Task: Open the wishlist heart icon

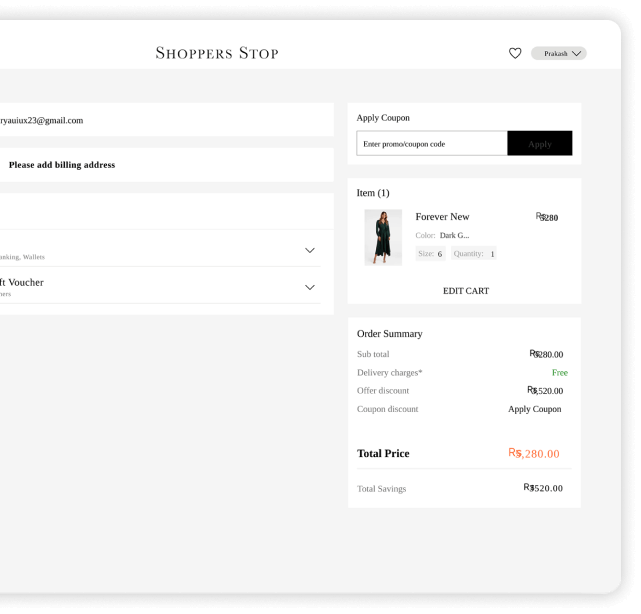Action: [515, 53]
